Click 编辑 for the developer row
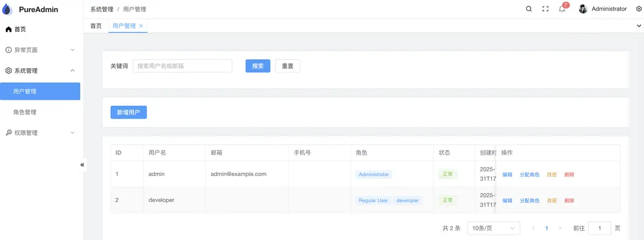This screenshot has width=644, height=240. [x=507, y=201]
